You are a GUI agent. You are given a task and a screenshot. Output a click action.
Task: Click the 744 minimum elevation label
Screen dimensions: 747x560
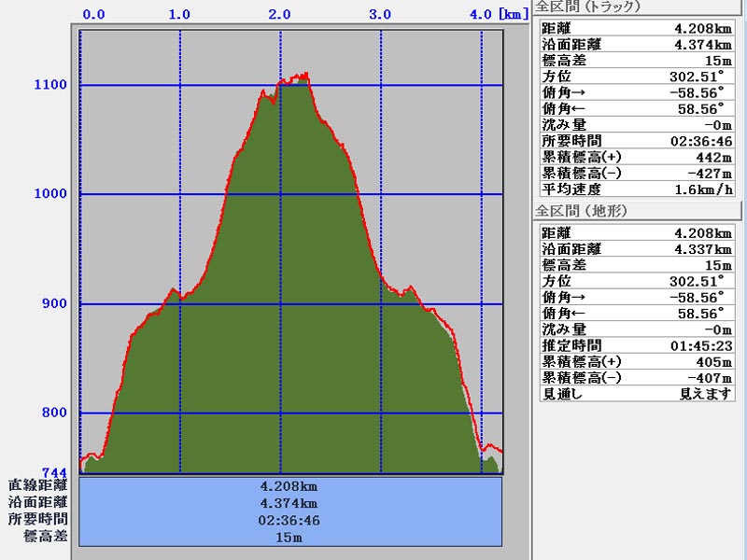pos(55,473)
